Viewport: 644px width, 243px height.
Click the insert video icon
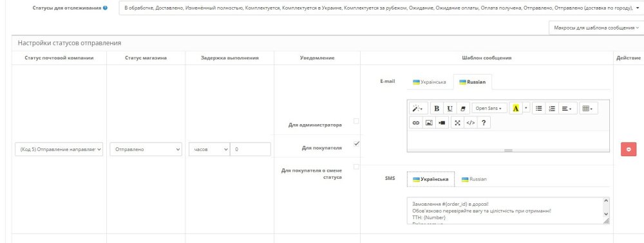(x=442, y=123)
